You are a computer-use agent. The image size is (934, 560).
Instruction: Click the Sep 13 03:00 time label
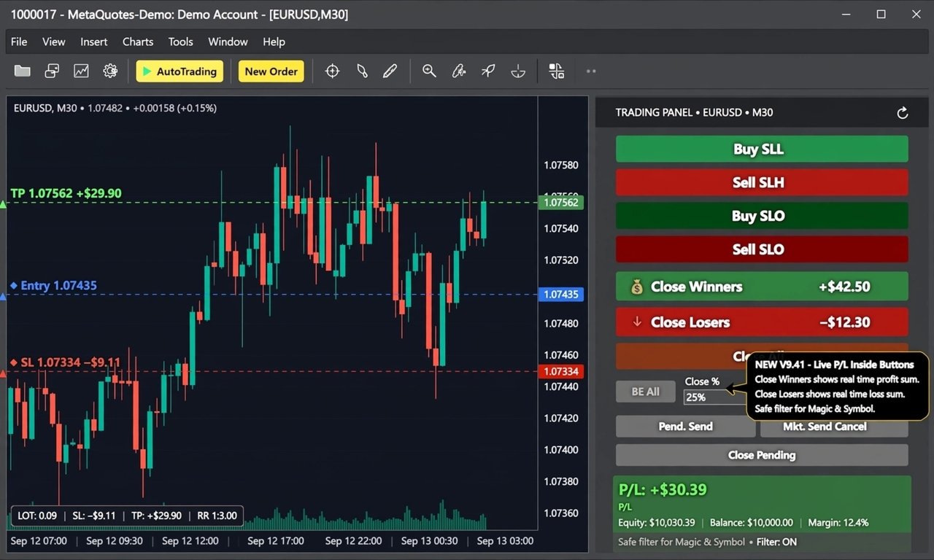coord(505,541)
